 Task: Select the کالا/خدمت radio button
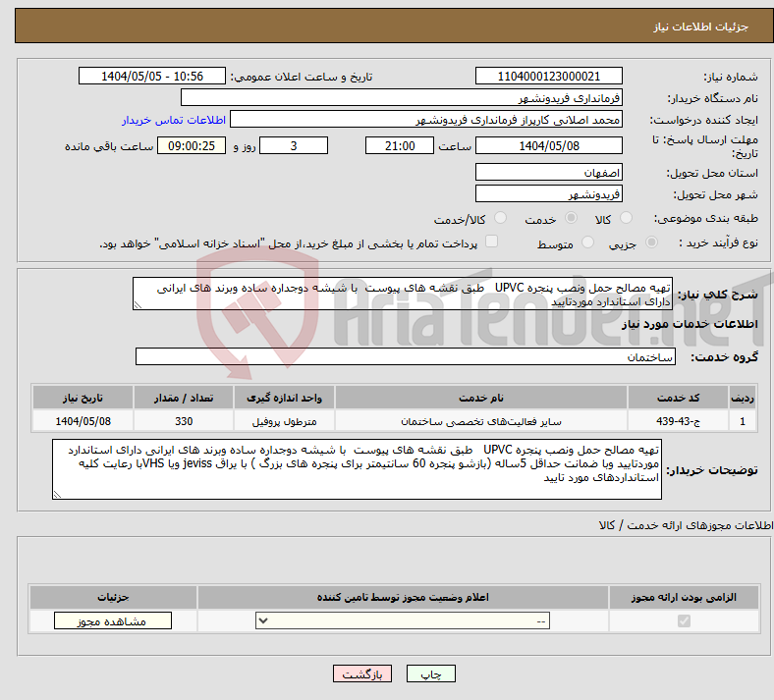[x=501, y=218]
